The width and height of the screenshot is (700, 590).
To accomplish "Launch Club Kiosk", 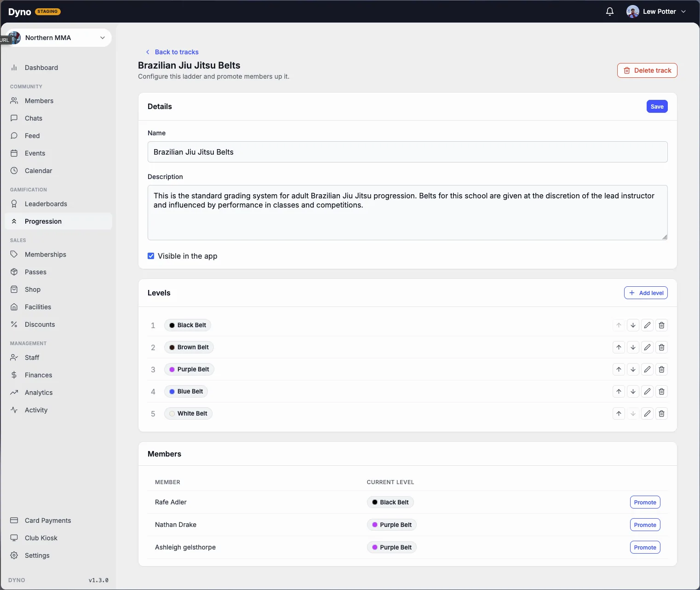I will coord(58,538).
